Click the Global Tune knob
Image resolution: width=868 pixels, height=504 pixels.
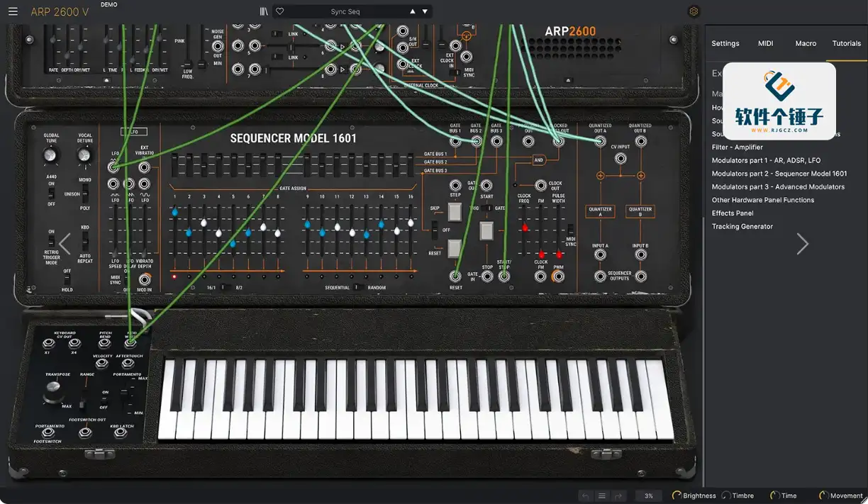click(x=51, y=155)
